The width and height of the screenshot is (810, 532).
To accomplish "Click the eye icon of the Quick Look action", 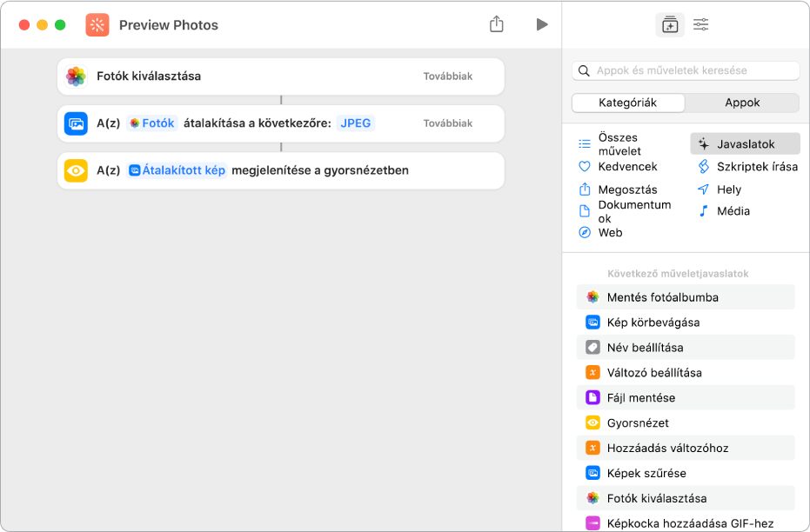I will [x=77, y=170].
